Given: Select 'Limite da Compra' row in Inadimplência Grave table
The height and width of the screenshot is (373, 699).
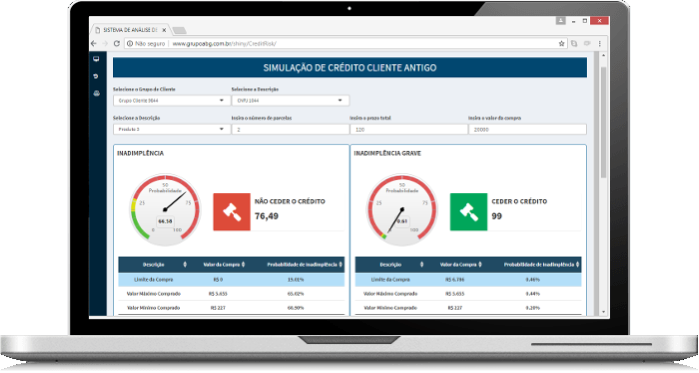Looking at the screenshot, I should (x=468, y=280).
